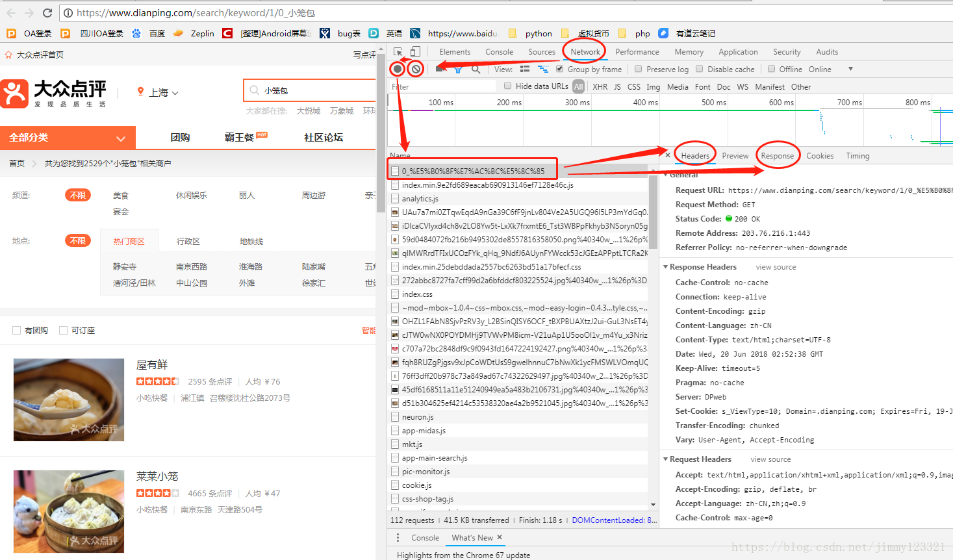The height and width of the screenshot is (560, 953).
Task: Enable the Preserve log checkbox
Action: point(638,69)
